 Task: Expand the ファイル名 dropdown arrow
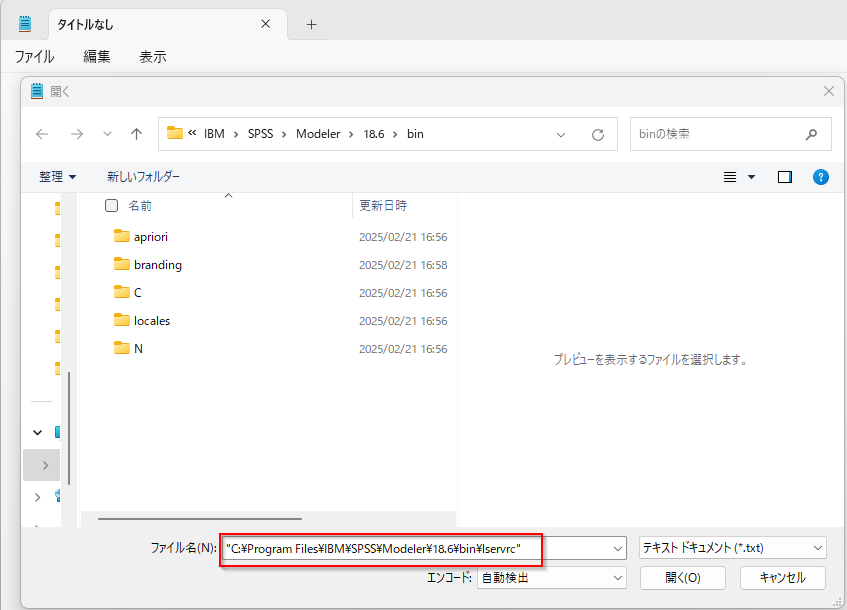(x=618, y=549)
